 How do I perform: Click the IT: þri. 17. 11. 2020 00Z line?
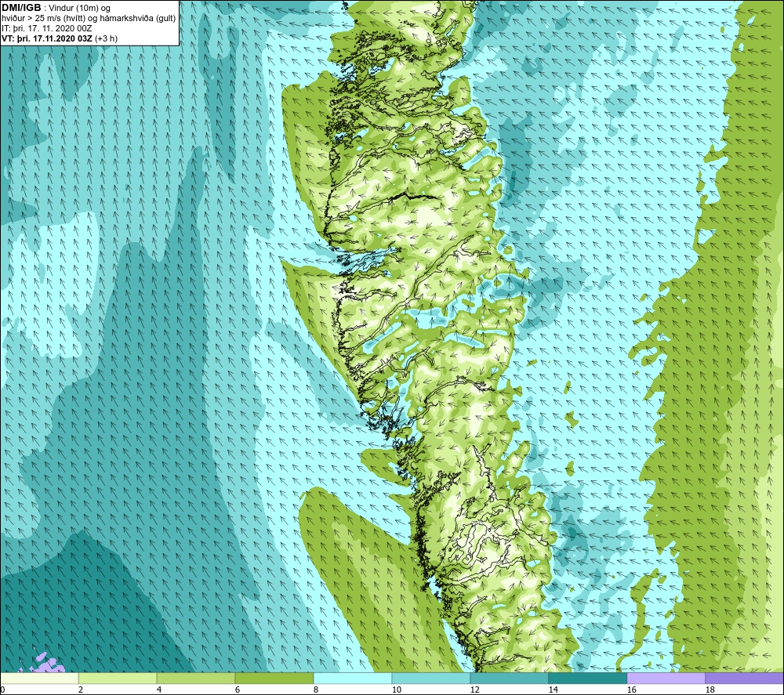[46, 28]
